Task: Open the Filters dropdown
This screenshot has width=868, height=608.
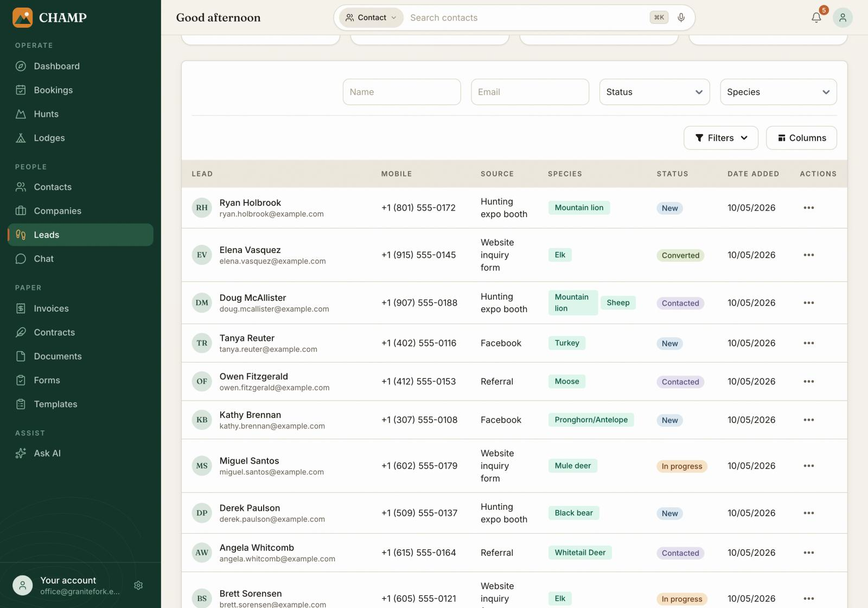Action: (x=721, y=138)
